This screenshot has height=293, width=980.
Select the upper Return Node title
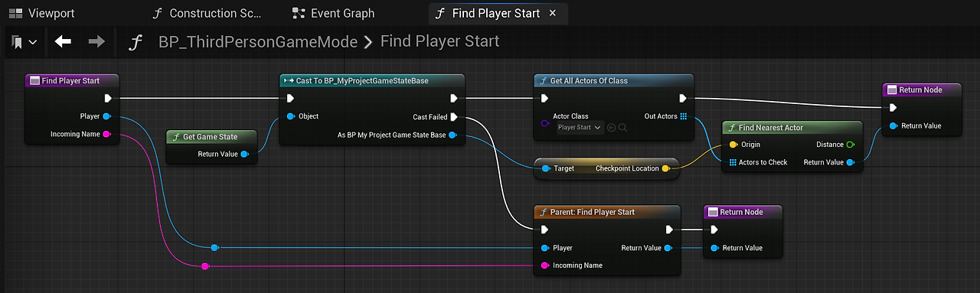[x=920, y=90]
